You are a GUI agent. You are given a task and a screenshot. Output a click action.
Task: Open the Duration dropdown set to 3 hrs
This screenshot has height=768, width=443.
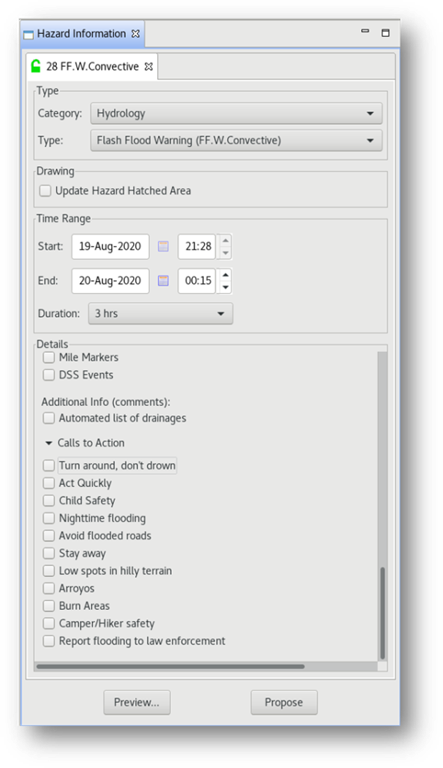pyautogui.click(x=161, y=313)
